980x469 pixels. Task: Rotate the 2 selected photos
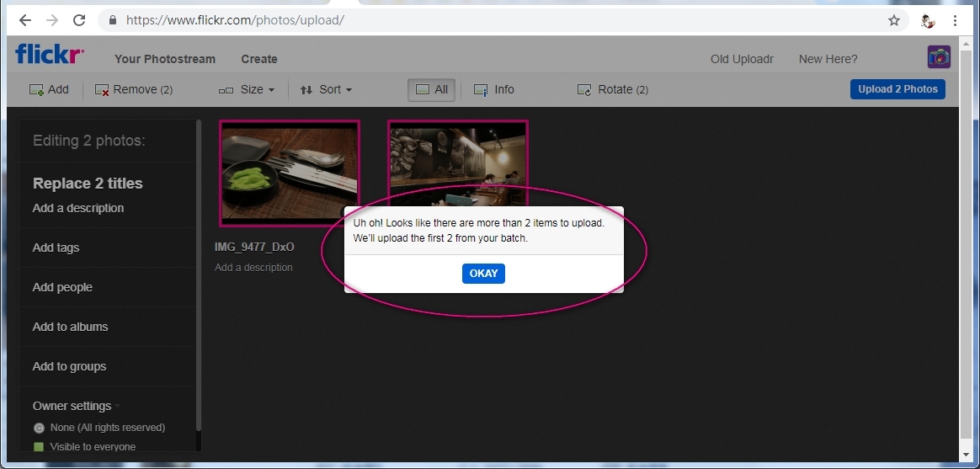pyautogui.click(x=613, y=89)
